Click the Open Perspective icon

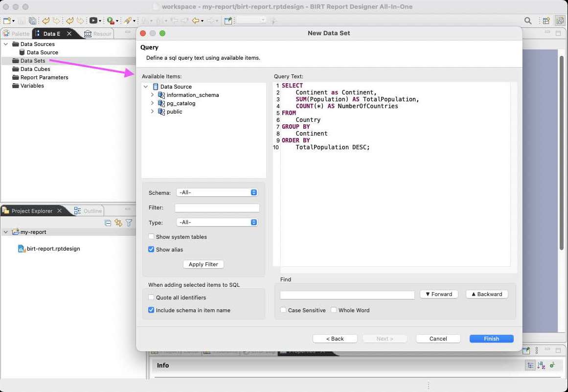pos(546,21)
